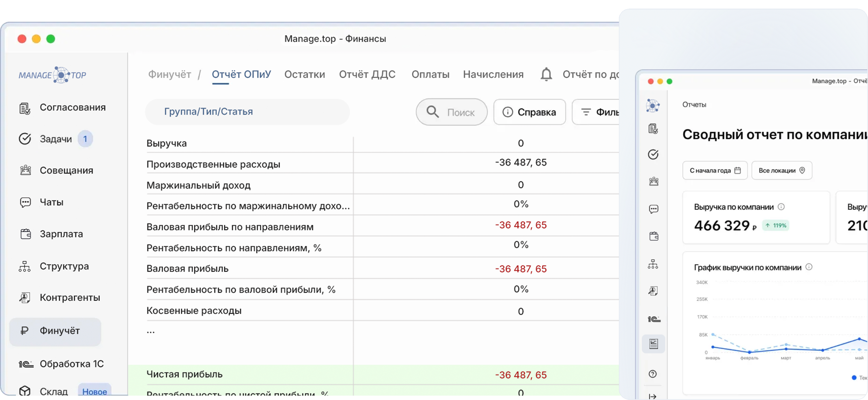Screen dimensions: 868x400
Task: Open Задачи in the sidebar
Action: coord(45,139)
